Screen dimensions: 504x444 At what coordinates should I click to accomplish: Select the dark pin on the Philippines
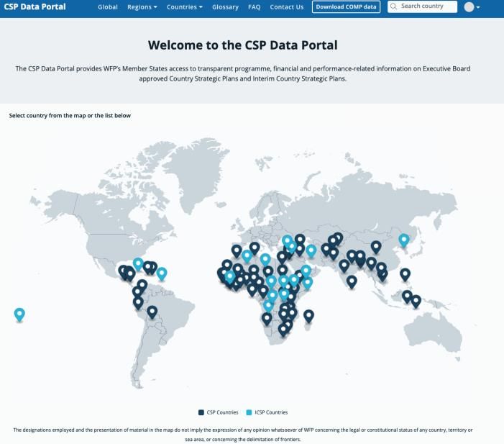point(406,274)
